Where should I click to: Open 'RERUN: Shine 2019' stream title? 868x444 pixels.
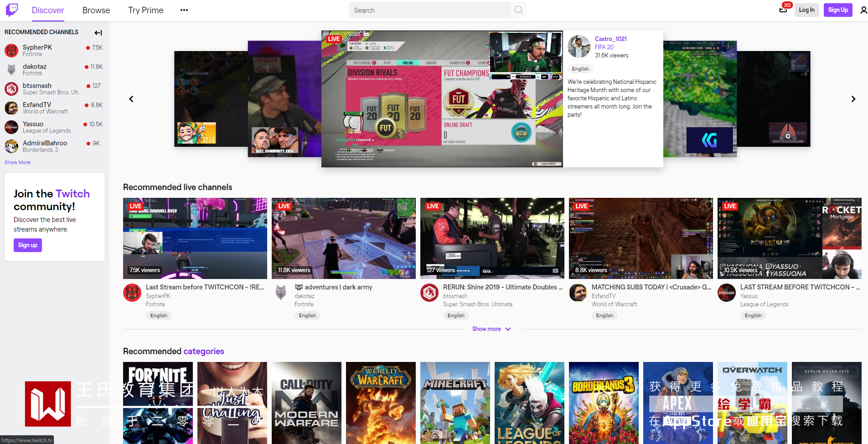pyautogui.click(x=503, y=287)
